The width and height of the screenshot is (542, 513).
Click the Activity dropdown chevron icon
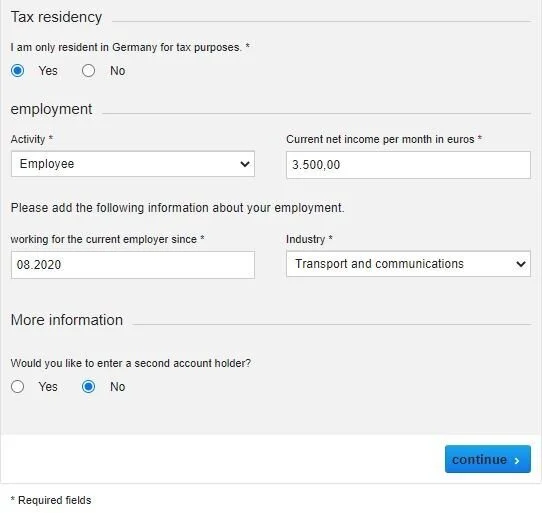pyautogui.click(x=245, y=164)
